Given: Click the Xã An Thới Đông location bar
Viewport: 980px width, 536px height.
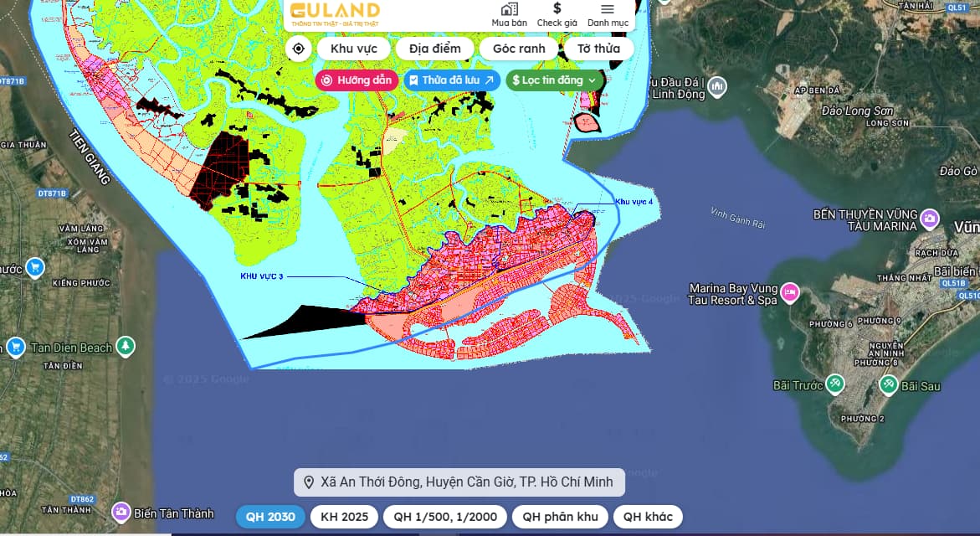Looking at the screenshot, I should [459, 482].
